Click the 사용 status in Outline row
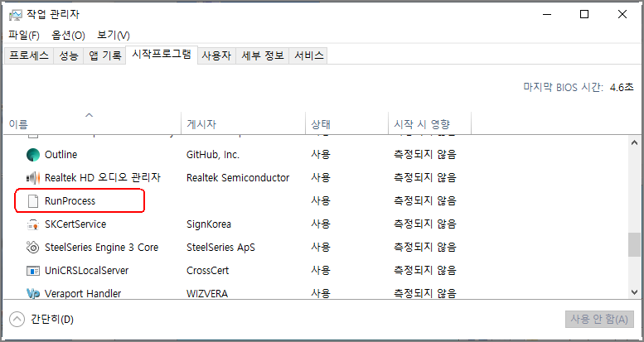 point(321,155)
